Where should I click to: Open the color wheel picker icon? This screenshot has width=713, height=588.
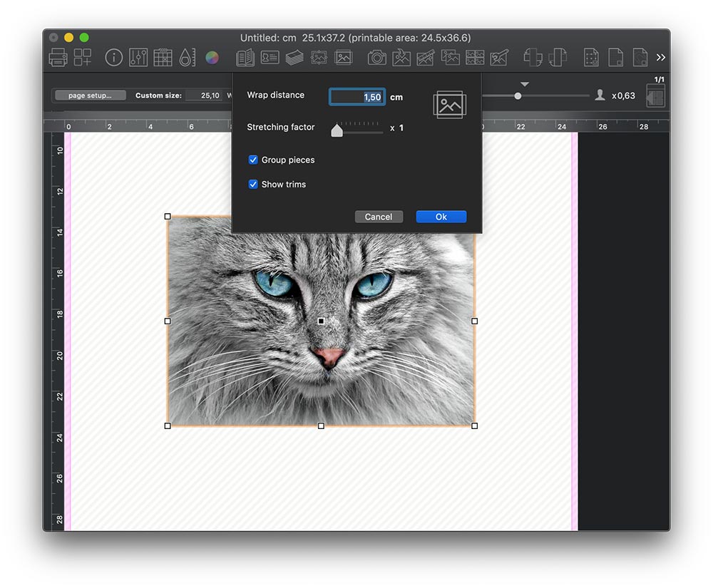[212, 58]
